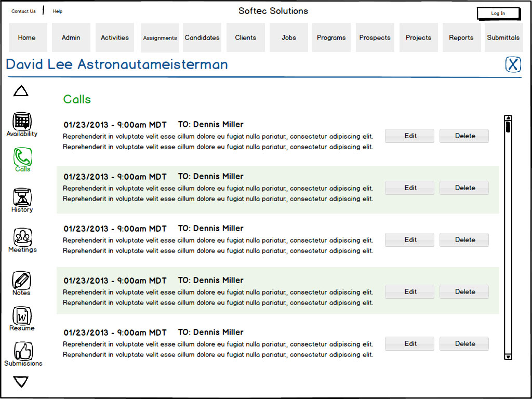The width and height of the screenshot is (532, 399).
Task: Open the Jobs navigation tab
Action: pyautogui.click(x=289, y=37)
